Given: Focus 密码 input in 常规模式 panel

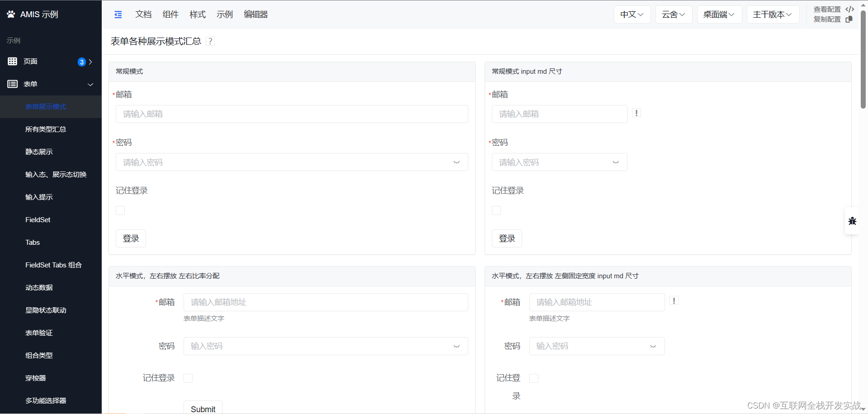Looking at the screenshot, I should pyautogui.click(x=292, y=162).
